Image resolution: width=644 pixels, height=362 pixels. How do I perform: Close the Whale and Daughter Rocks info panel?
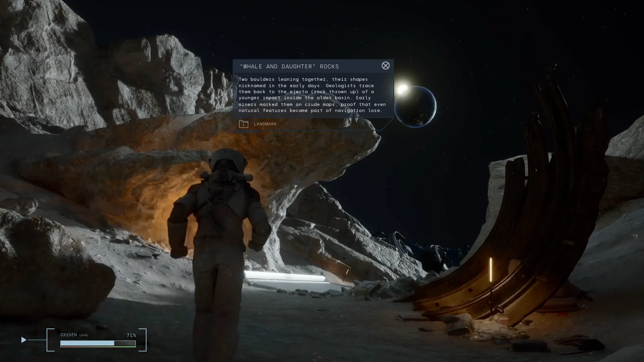pyautogui.click(x=385, y=66)
